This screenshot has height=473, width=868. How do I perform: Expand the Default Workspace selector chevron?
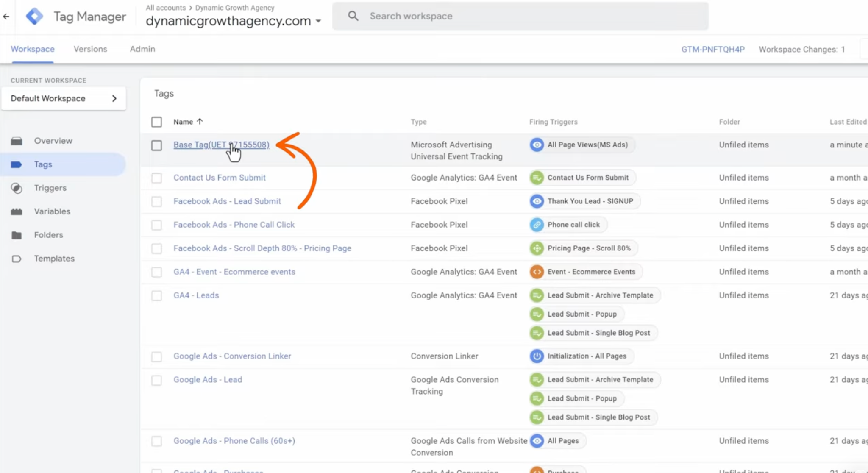point(114,98)
